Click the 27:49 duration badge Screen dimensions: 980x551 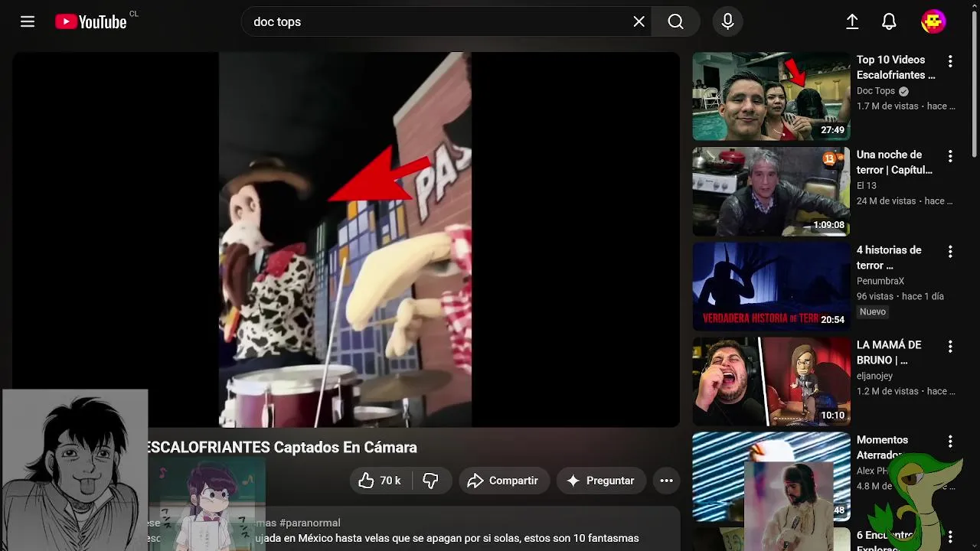coord(832,130)
